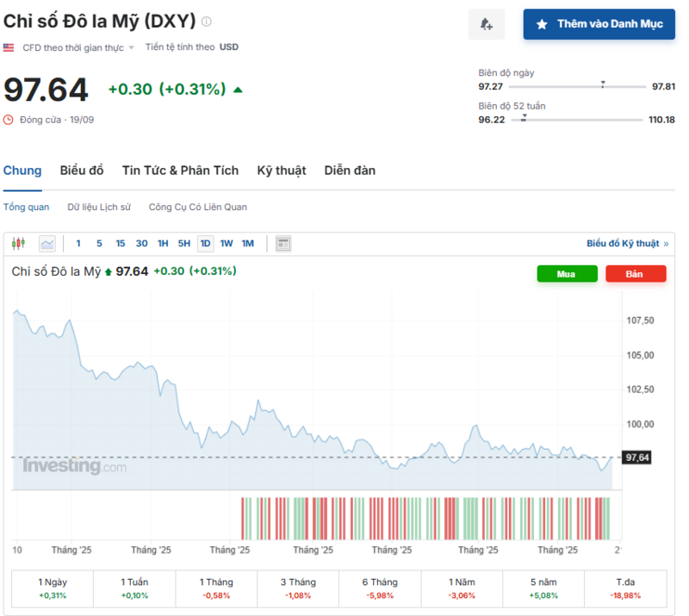Click the info icon beside DXY title
This screenshot has height=616, width=689.
pyautogui.click(x=206, y=22)
